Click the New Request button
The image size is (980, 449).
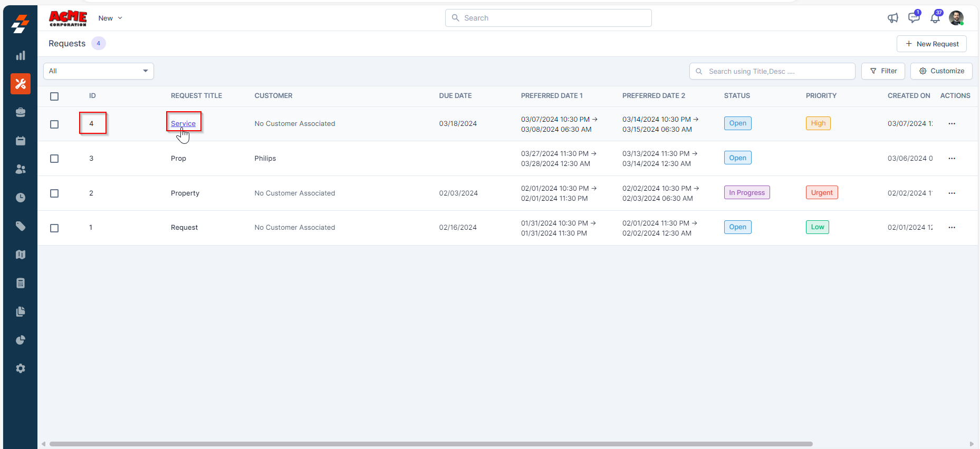tap(931, 44)
